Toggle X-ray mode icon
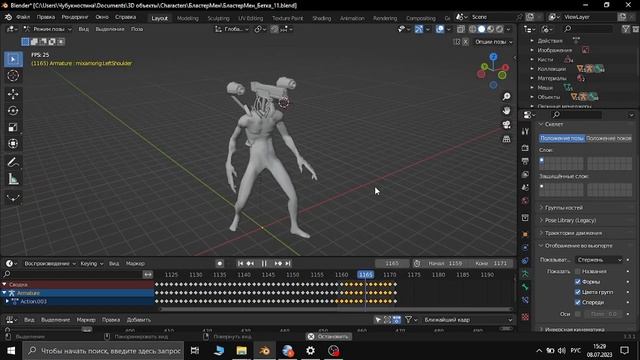 (461, 29)
